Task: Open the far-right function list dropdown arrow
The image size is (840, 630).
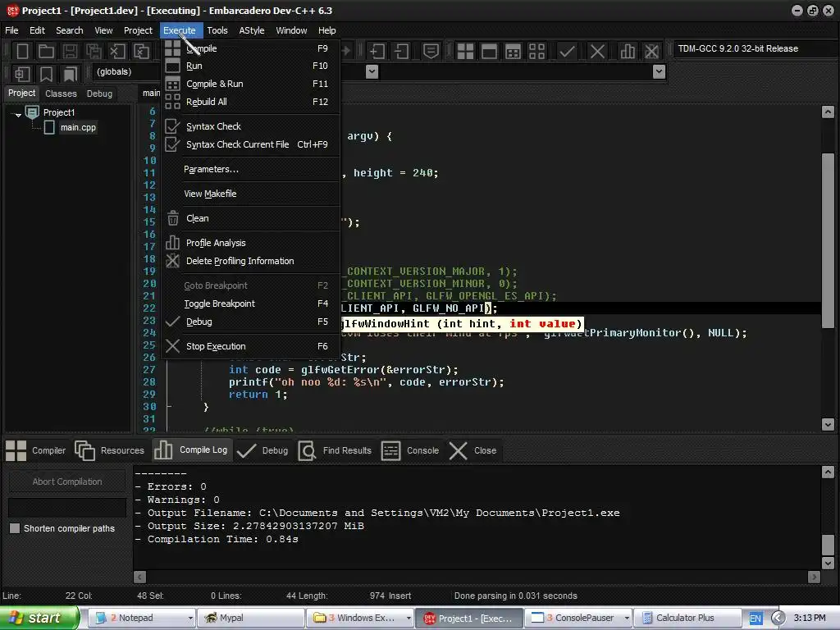Action: [x=659, y=72]
